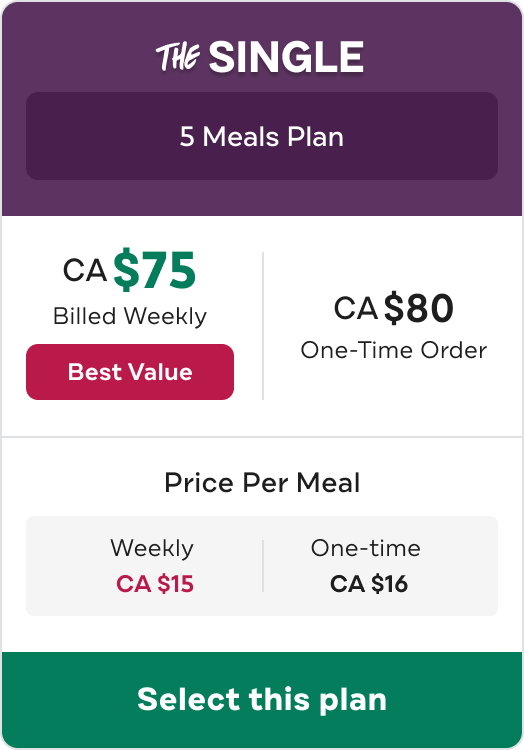
Task: Click The Single plan title
Action: click(260, 57)
